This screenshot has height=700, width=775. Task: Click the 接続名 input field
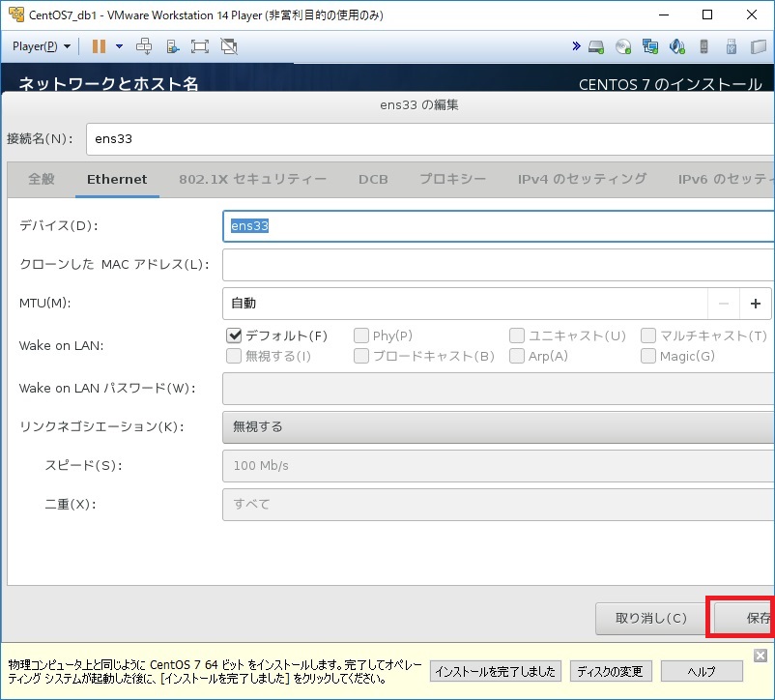(430, 139)
